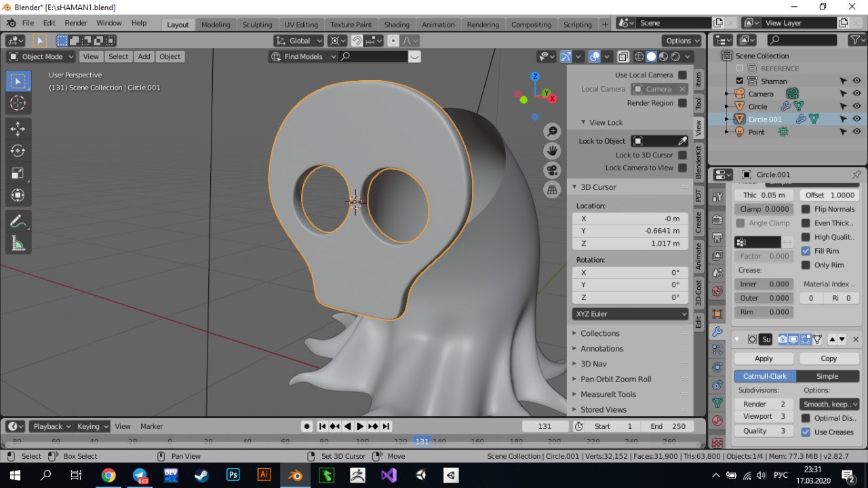This screenshot has width=868, height=488.
Task: Select the Transform tool
Action: [18, 195]
